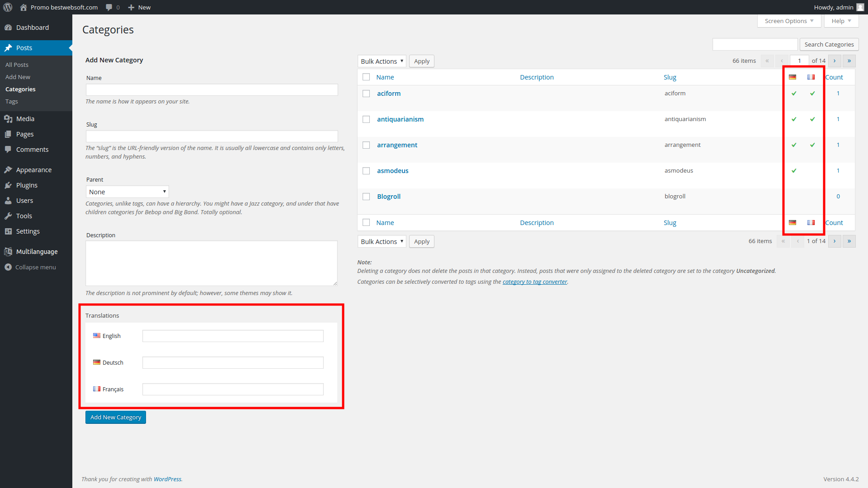Click the Appearance paintbrush icon
This screenshot has height=488, width=868.
(x=8, y=170)
